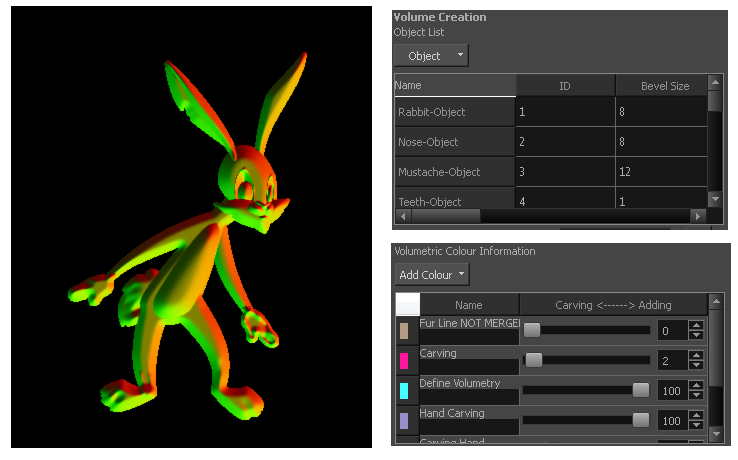
Task: Open the Add Colour dropdown
Action: pyautogui.click(x=432, y=274)
